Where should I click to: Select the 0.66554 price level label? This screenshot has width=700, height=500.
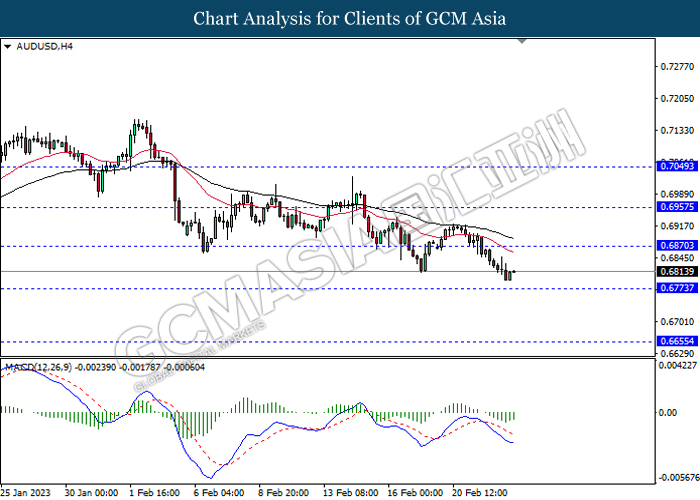click(x=677, y=341)
